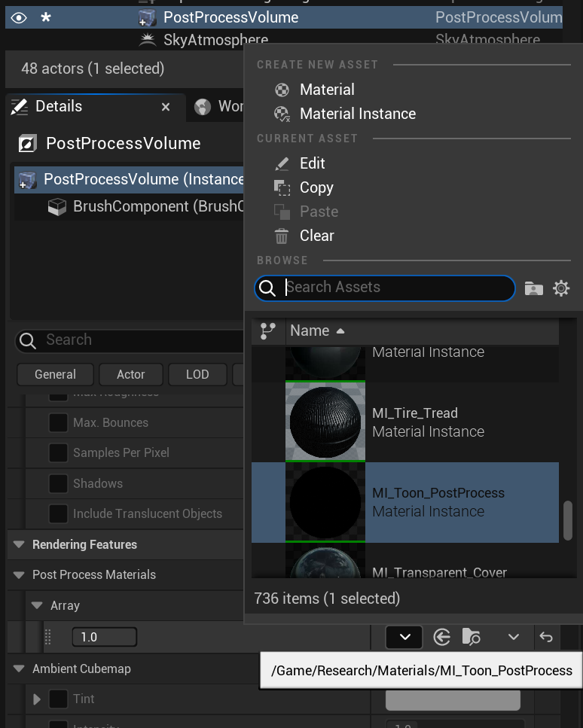Screen dimensions: 583x728
Task: Edit the 1.0 weight value field
Action: (105, 637)
